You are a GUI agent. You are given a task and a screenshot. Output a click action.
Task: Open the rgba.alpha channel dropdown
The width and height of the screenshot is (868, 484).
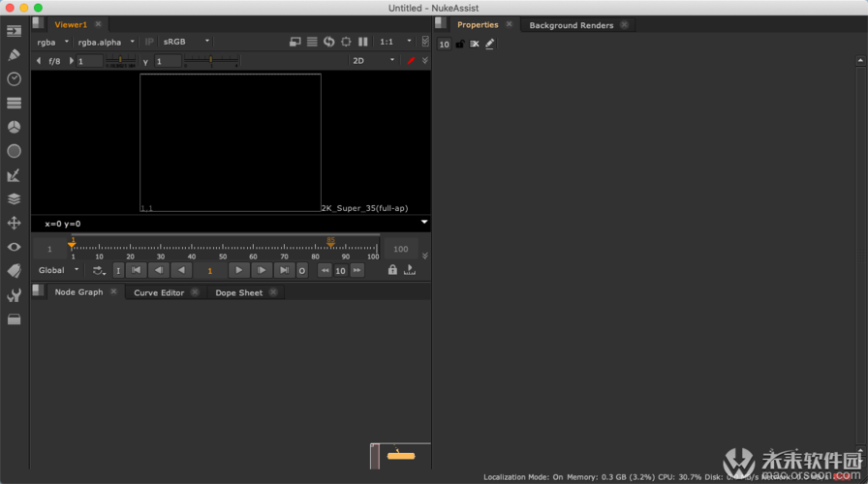coord(106,42)
